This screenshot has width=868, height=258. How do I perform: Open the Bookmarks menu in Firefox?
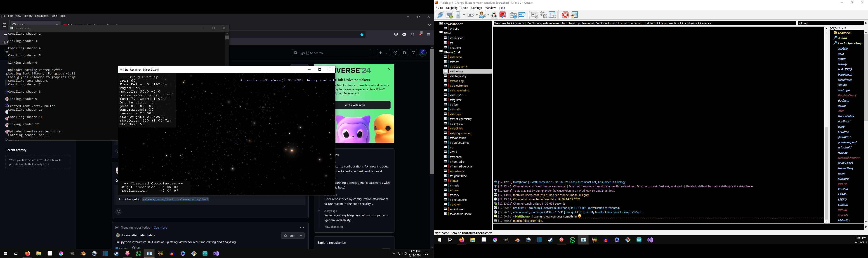[41, 16]
